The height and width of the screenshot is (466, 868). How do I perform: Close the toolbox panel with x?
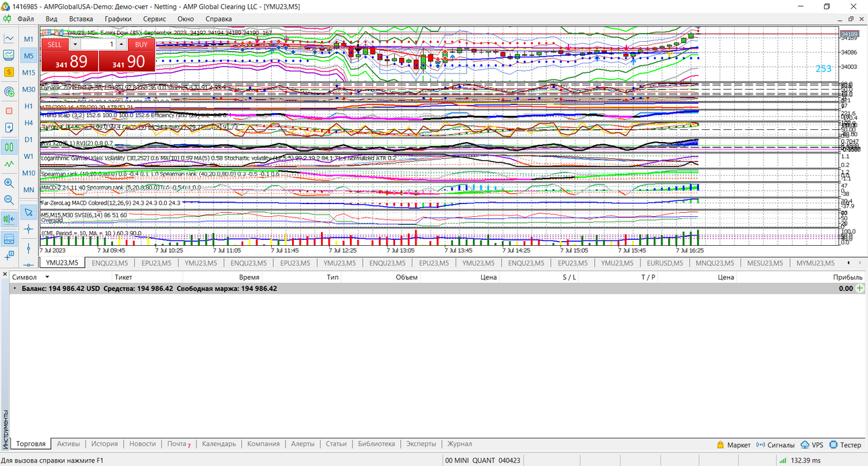[x=5, y=275]
